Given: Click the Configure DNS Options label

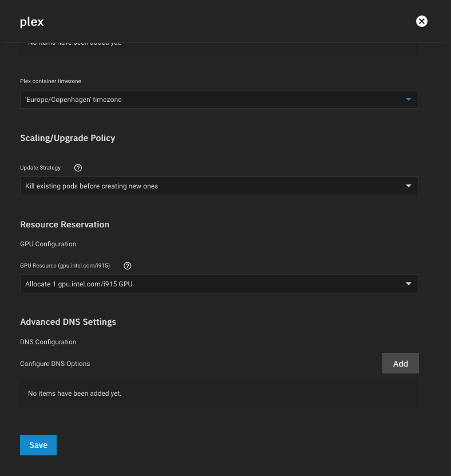Looking at the screenshot, I should click(55, 364).
